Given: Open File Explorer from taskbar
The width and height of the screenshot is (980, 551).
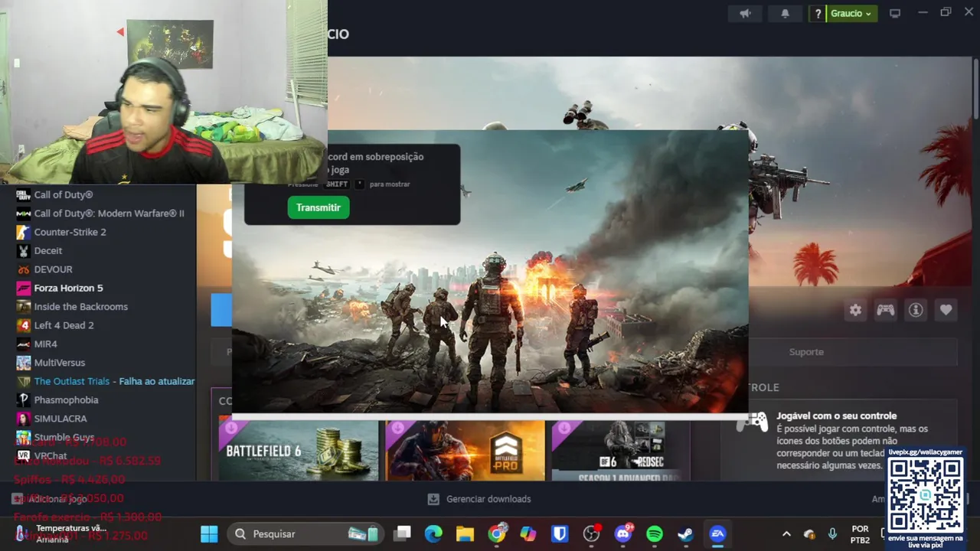Looking at the screenshot, I should coord(465,533).
